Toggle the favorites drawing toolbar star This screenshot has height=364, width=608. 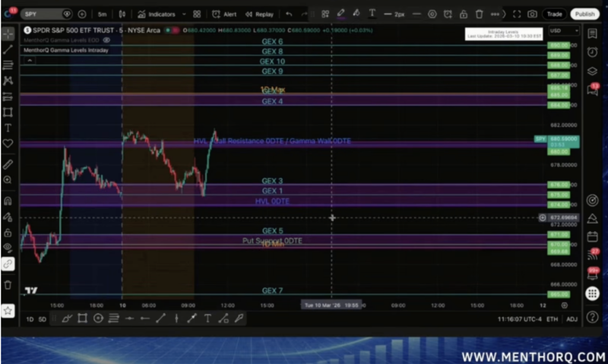point(8,311)
